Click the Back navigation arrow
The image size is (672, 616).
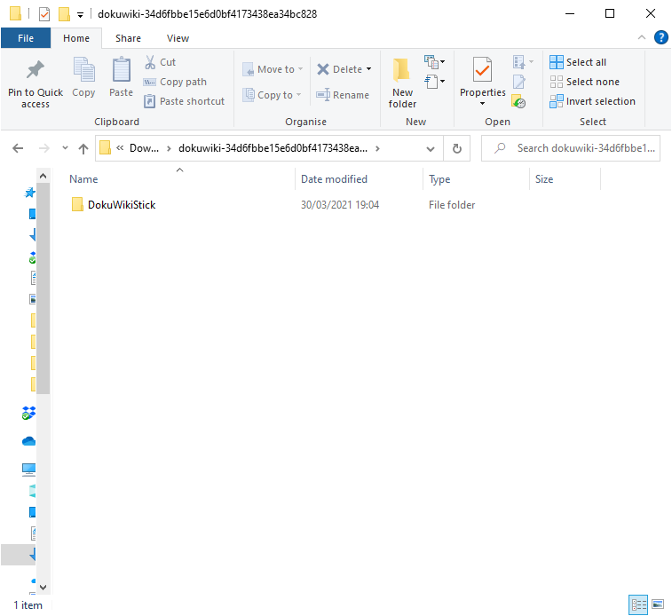(x=18, y=148)
